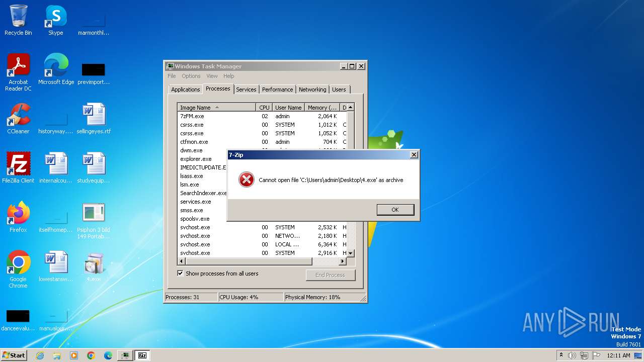Viewport: 644px width, 362px height.
Task: Select the lsass.exe process row
Action: point(202,176)
